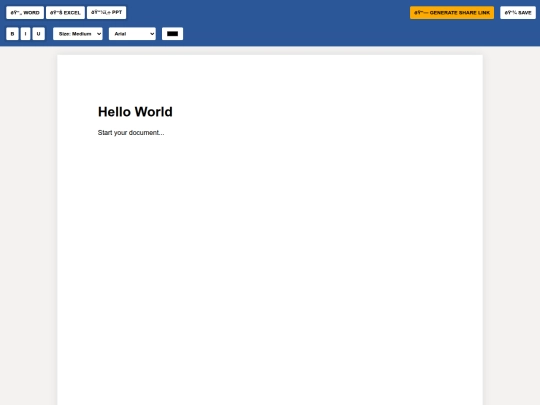
Task: Switch to the Word tab
Action: click(x=25, y=13)
